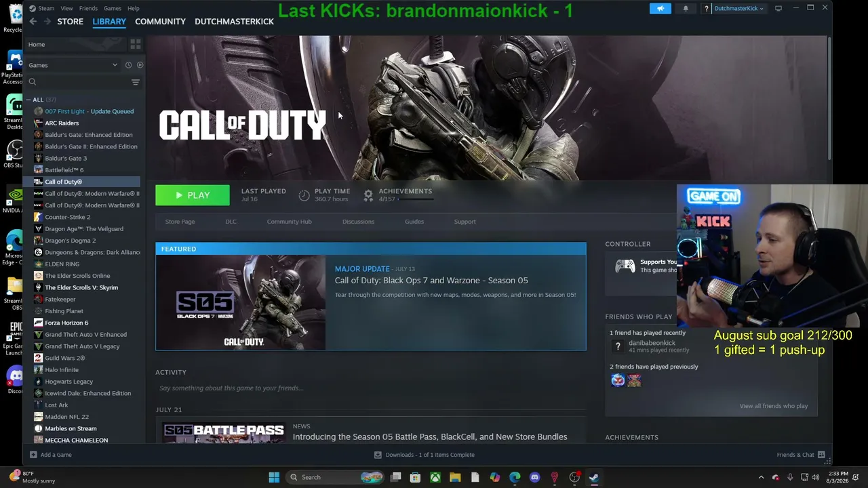
Task: Open advanced library filter options
Action: [136, 82]
